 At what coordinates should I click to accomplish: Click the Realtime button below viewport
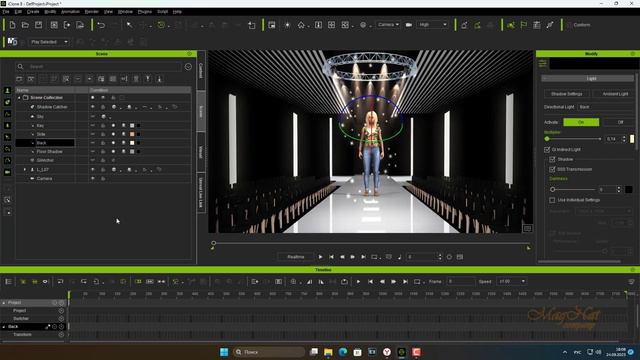pos(296,257)
